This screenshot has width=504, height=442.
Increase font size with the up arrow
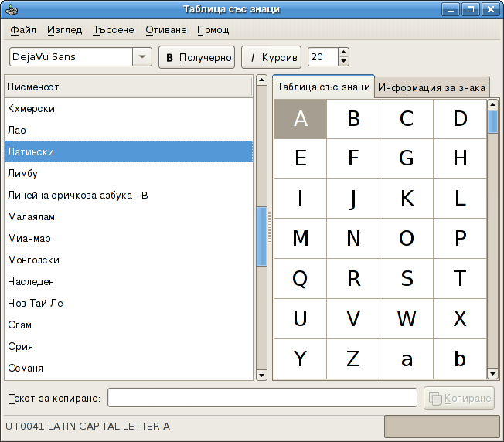[343, 53]
